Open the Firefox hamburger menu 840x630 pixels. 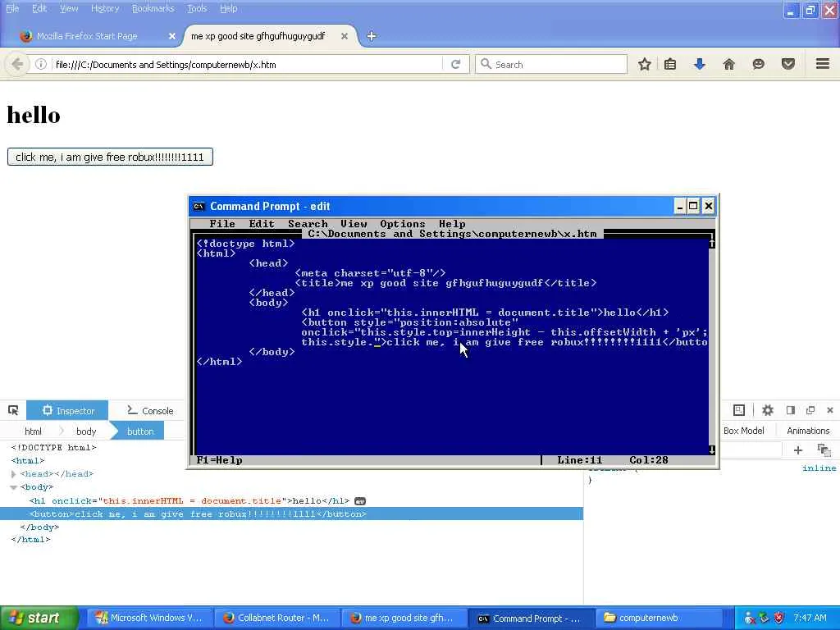[823, 64]
